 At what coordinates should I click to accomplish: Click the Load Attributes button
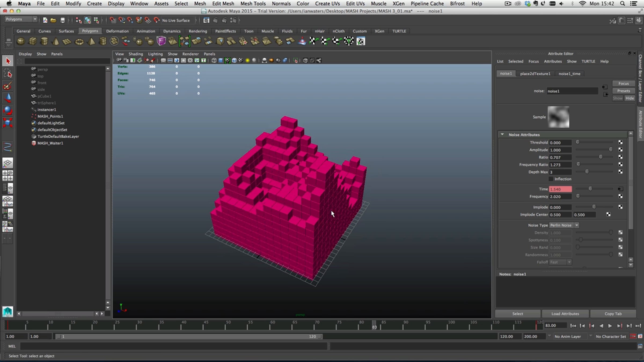point(565,314)
